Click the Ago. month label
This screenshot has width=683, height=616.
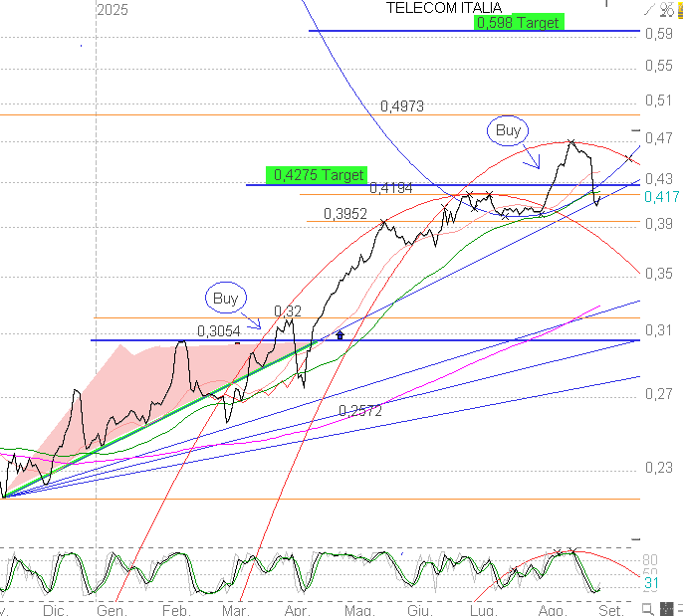[551, 610]
